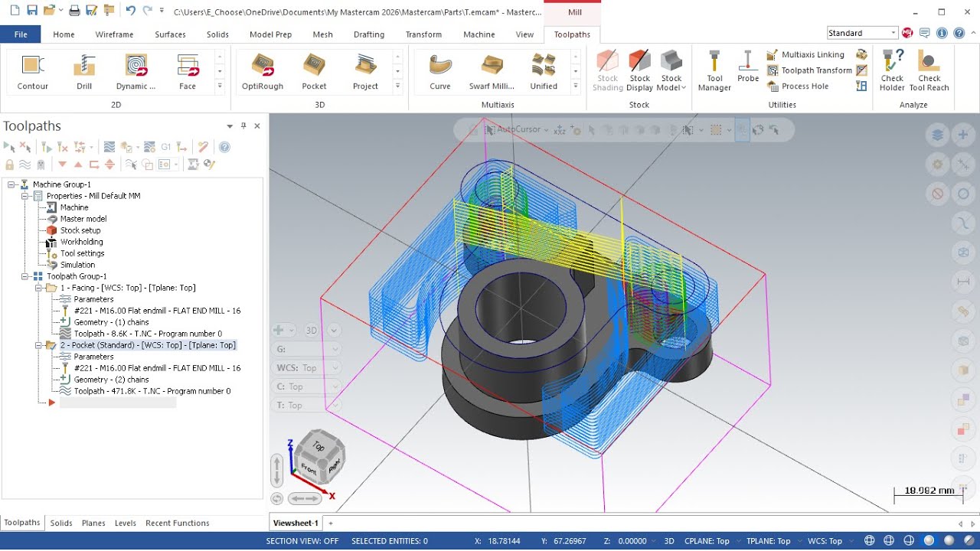This screenshot has height=551, width=980.
Task: Add a new viewsheet with plus
Action: (x=331, y=523)
